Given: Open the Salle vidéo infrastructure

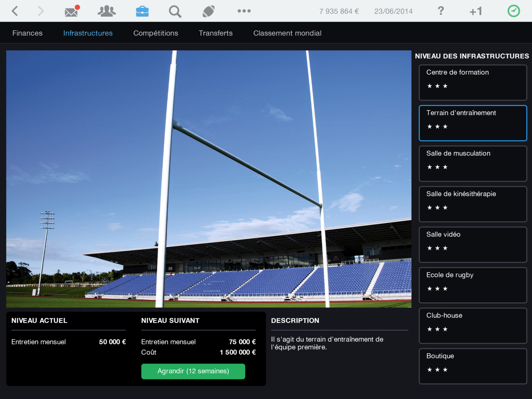Looking at the screenshot, I should 473,244.
